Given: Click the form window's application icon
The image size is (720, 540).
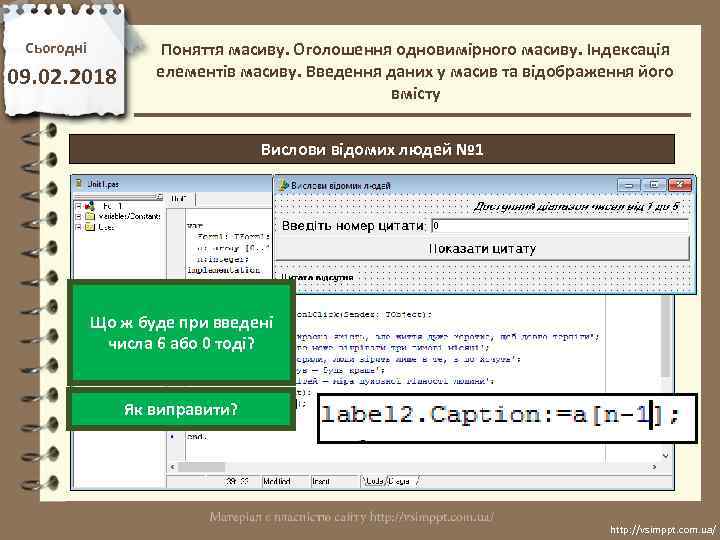Looking at the screenshot, I should tap(284, 186).
